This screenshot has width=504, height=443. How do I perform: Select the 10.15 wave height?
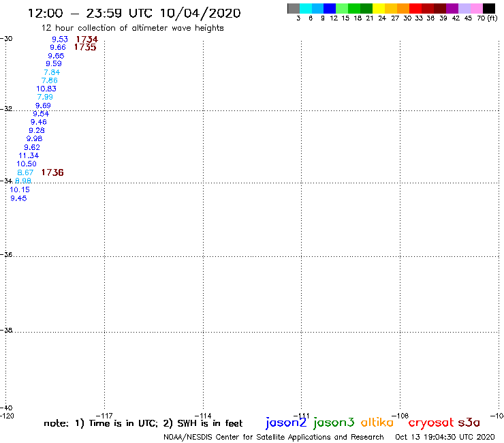(x=20, y=189)
